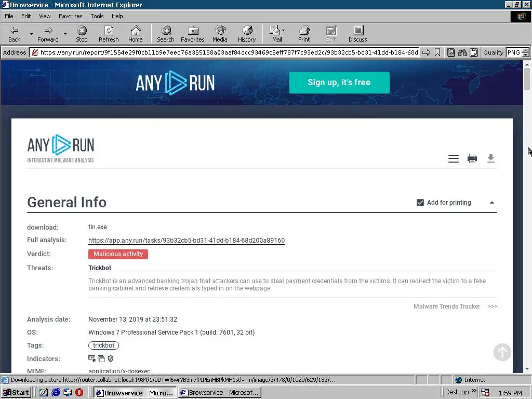Click the Malicious activity verdict badge

118,254
